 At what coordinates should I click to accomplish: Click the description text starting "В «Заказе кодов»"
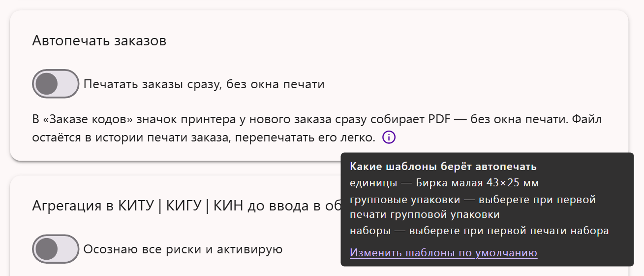317,128
